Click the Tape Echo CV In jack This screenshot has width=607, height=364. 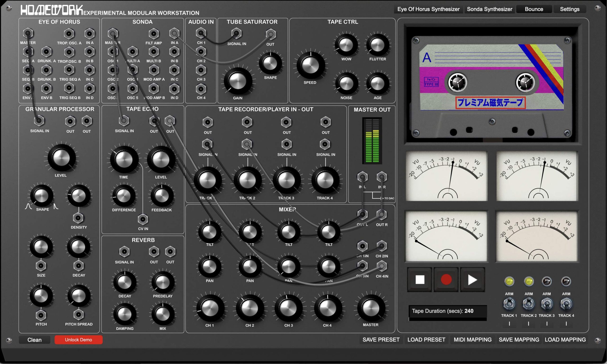(143, 219)
